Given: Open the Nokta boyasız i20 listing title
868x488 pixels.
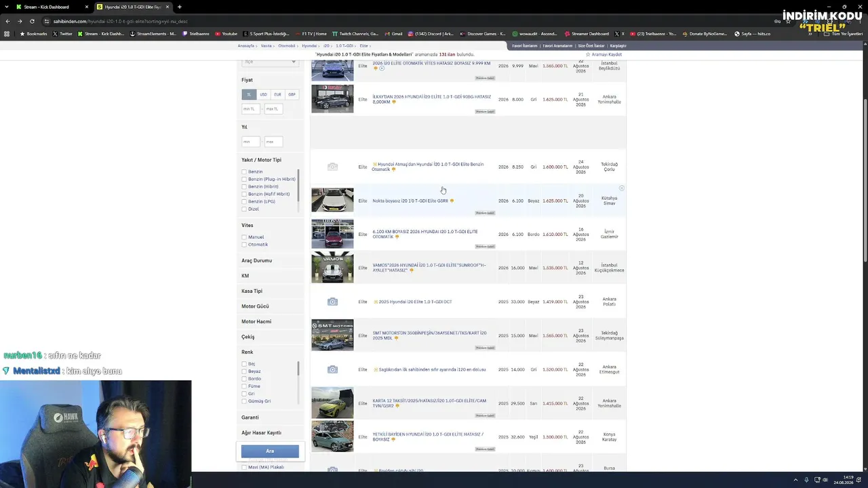Looking at the screenshot, I should (410, 201).
